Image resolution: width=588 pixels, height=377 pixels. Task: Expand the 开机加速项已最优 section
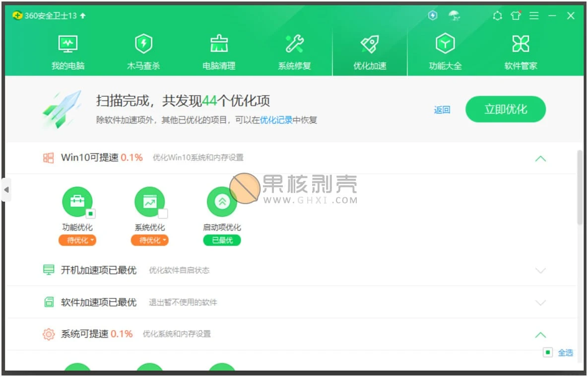(541, 271)
